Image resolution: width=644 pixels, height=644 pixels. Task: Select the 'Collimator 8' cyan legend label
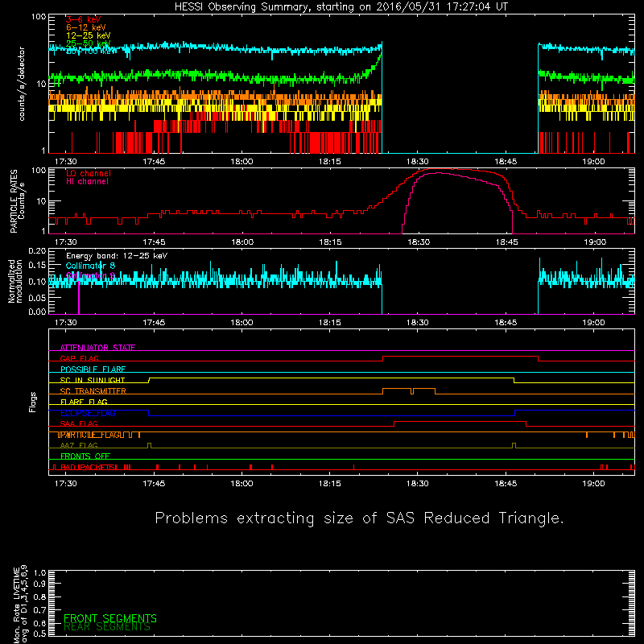pos(90,266)
